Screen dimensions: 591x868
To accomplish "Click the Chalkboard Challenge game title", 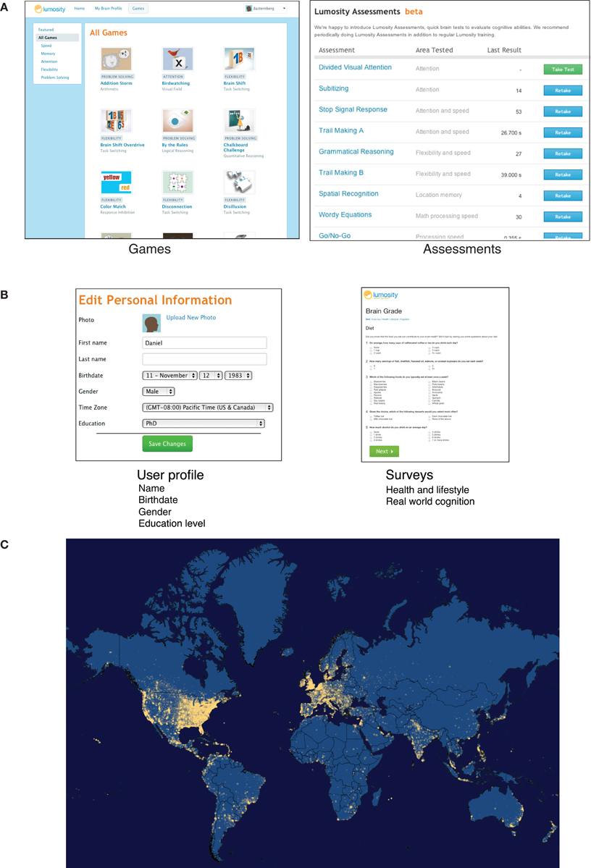I will (x=235, y=147).
